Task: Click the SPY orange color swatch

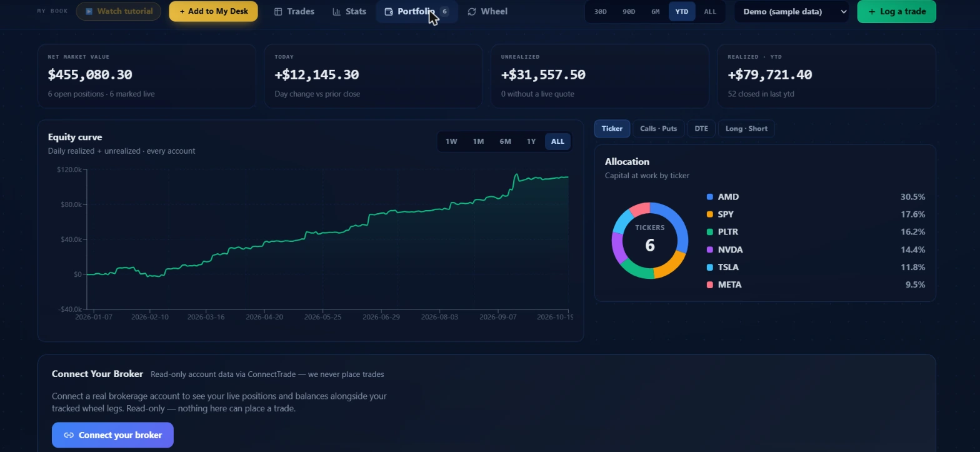Action: click(x=709, y=214)
